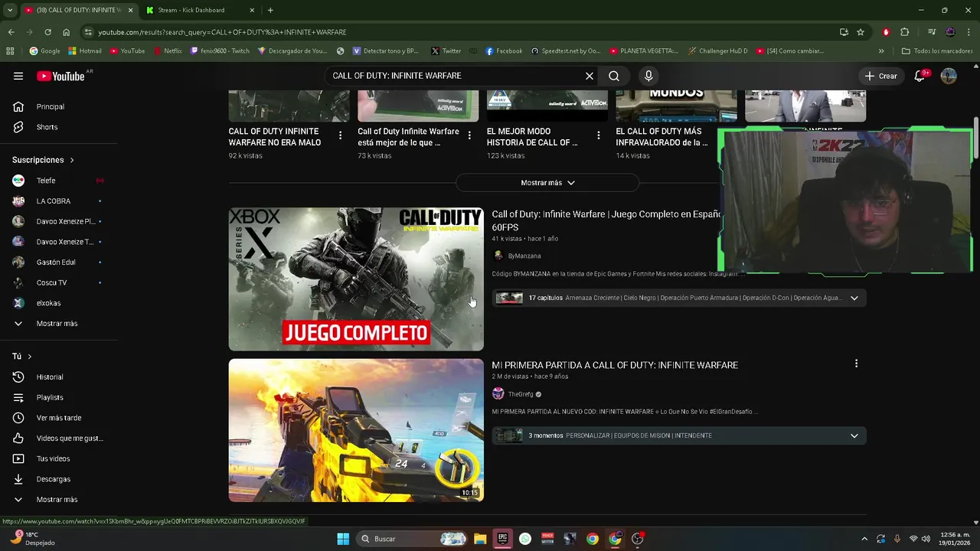Open Tus videos in sidebar
The height and width of the screenshot is (551, 980).
click(x=54, y=458)
